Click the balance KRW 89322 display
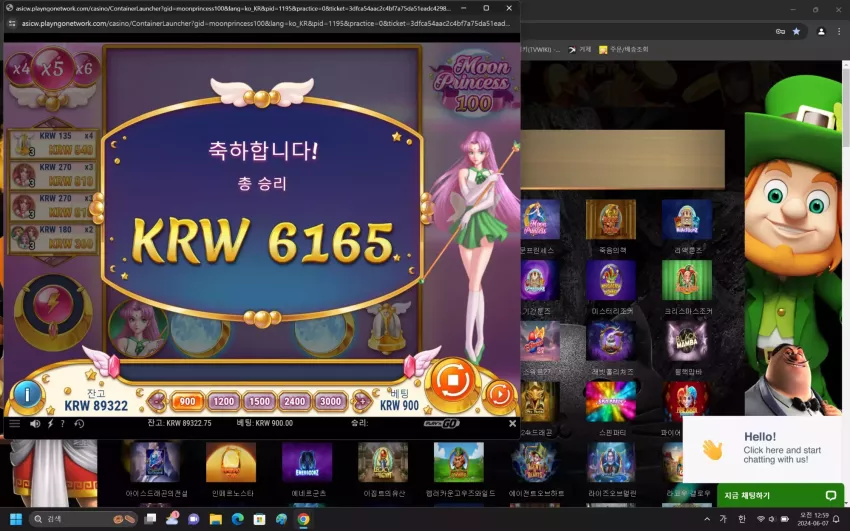The image size is (850, 531). click(96, 401)
